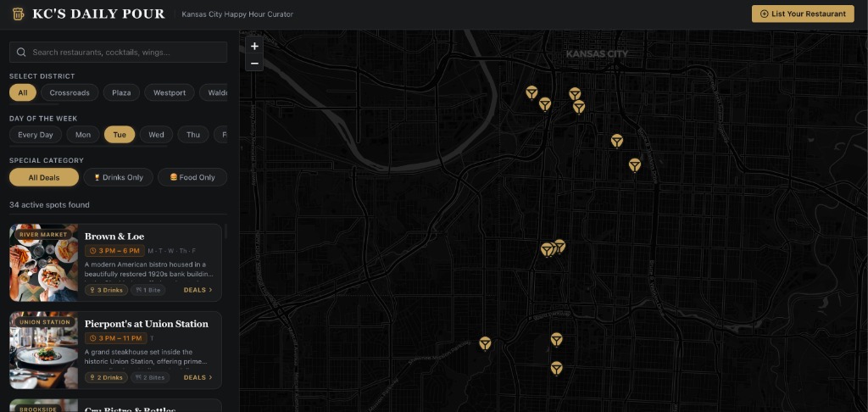This screenshot has height=412, width=868.
Task: Expand DEALS for Brown & Loe
Action: pyautogui.click(x=198, y=290)
